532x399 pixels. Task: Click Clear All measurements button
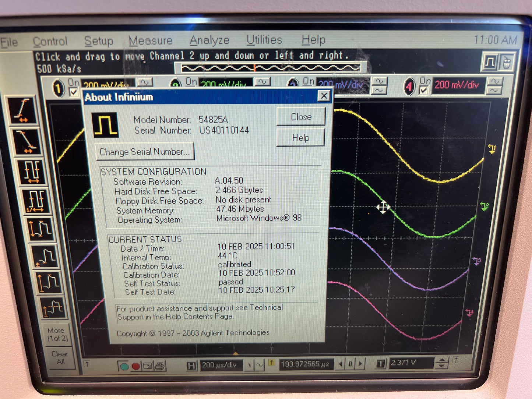60,357
